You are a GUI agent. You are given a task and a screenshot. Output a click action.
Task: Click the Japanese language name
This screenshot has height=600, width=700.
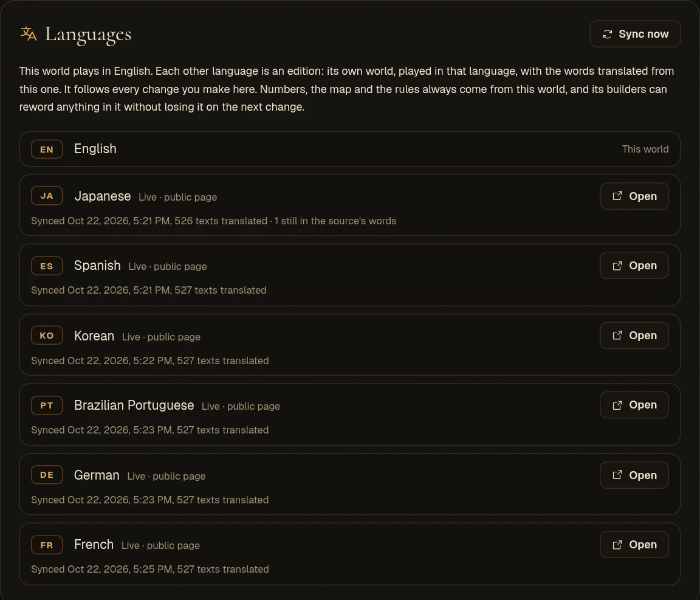tap(102, 196)
